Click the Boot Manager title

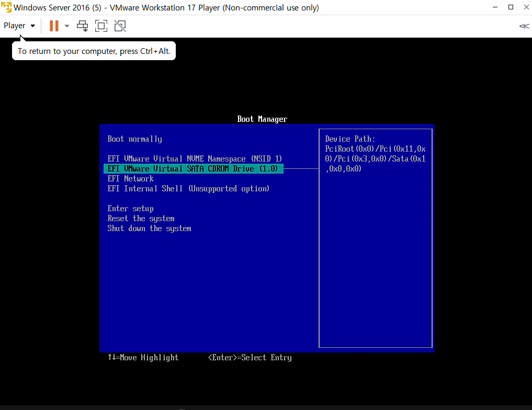(x=262, y=119)
